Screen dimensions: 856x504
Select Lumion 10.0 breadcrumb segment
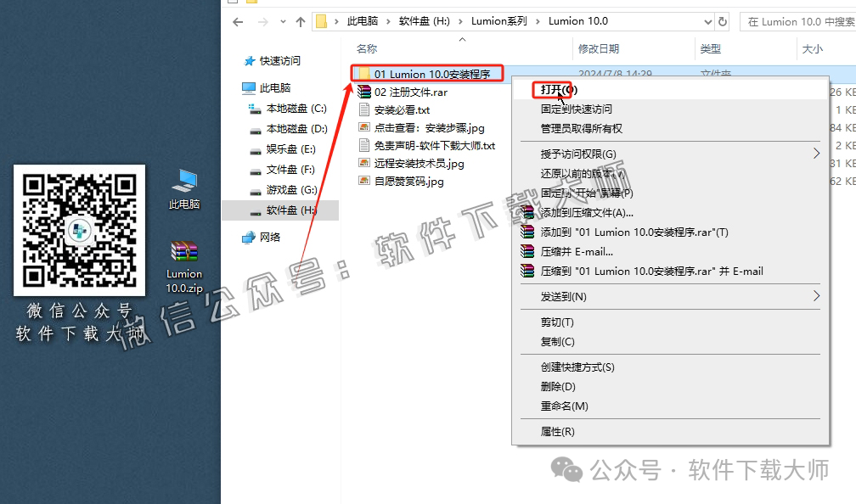[x=578, y=21]
